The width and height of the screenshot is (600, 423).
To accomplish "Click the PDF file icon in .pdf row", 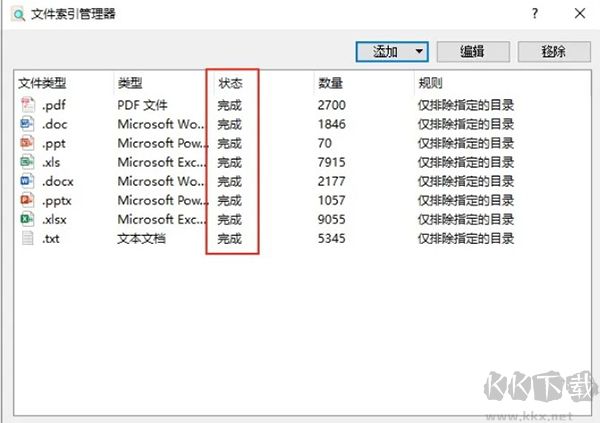I will pyautogui.click(x=28, y=105).
